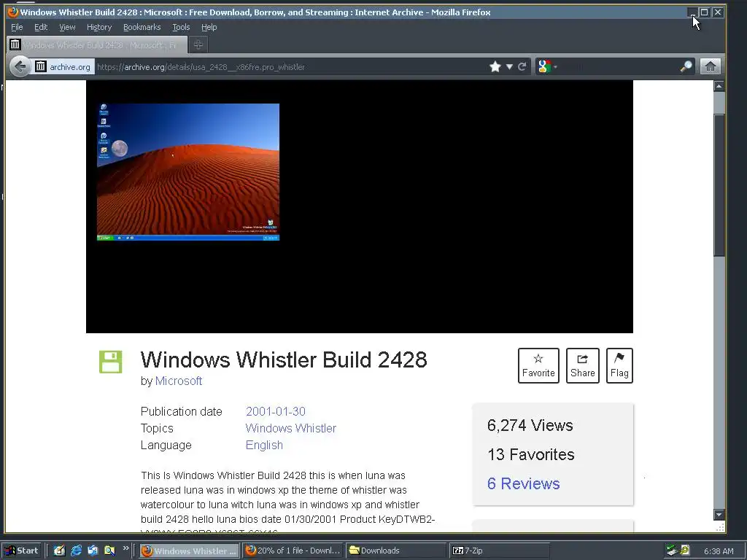This screenshot has width=747, height=560.
Task: Launch Internet Explorer from quick launch
Action: pos(76,551)
